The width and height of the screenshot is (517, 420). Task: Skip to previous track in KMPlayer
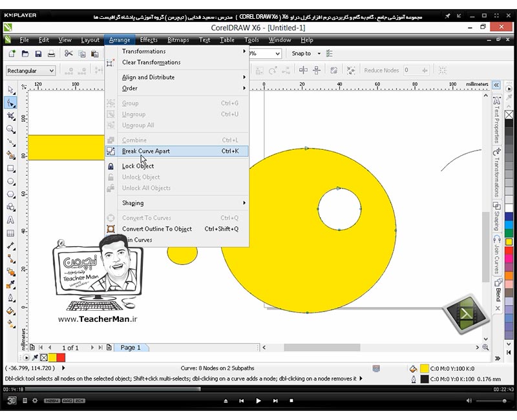click(x=241, y=401)
